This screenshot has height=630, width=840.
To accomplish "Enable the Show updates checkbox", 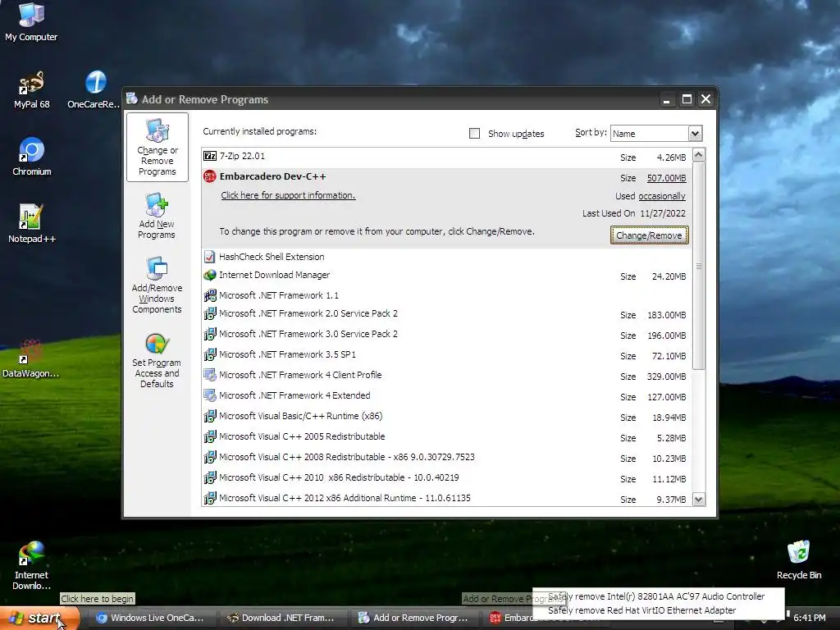I will coord(474,134).
